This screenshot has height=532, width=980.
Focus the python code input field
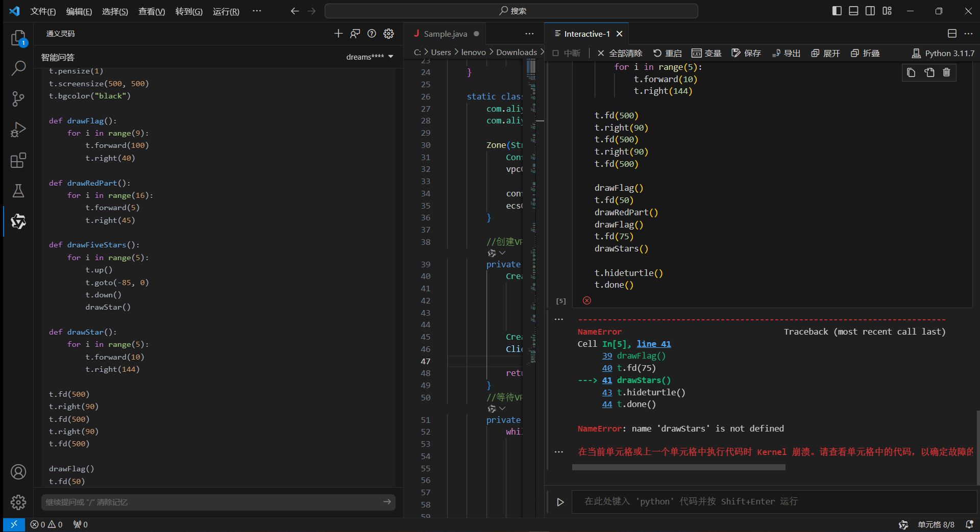pyautogui.click(x=774, y=502)
